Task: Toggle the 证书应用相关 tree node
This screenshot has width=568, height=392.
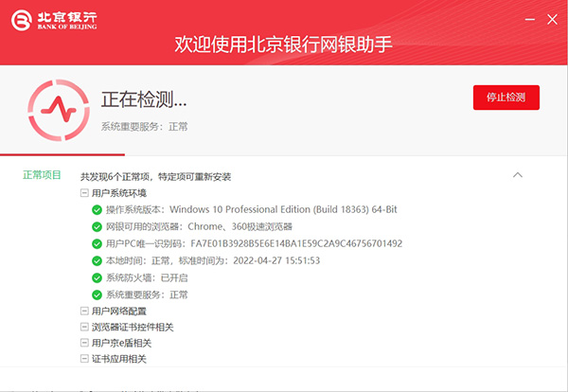Action: [84, 359]
